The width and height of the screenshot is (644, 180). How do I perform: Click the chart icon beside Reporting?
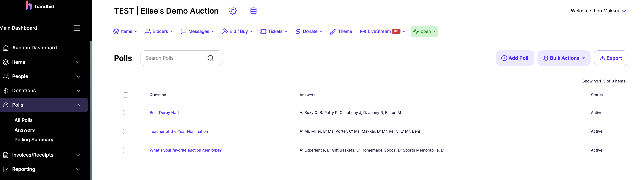pos(6,169)
